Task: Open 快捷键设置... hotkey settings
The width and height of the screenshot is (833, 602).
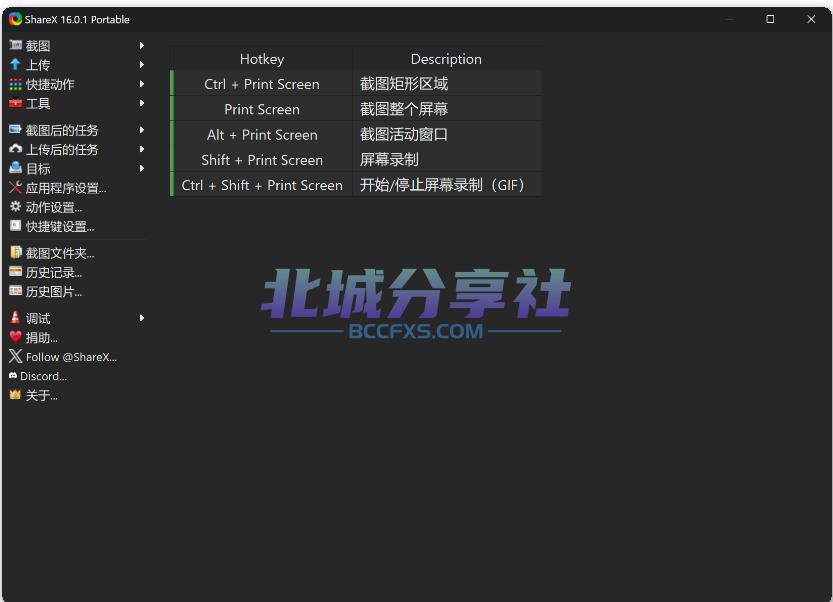Action: (78, 226)
